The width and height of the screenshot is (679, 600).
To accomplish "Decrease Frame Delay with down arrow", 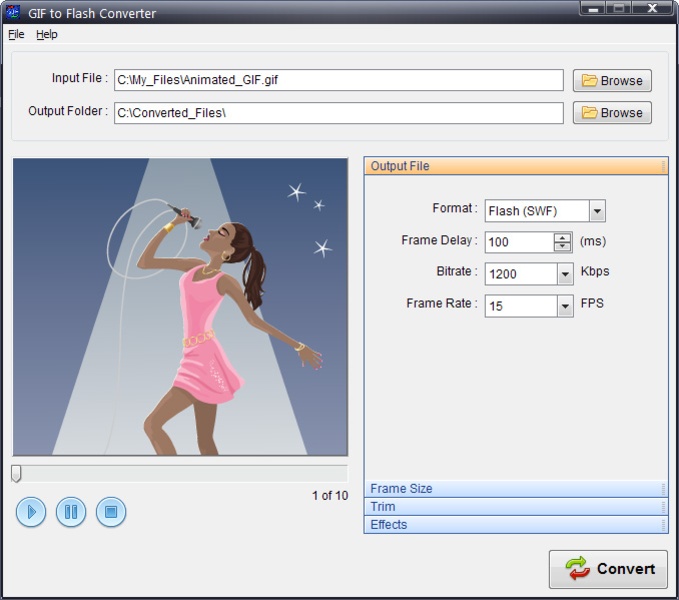I will click(562, 247).
